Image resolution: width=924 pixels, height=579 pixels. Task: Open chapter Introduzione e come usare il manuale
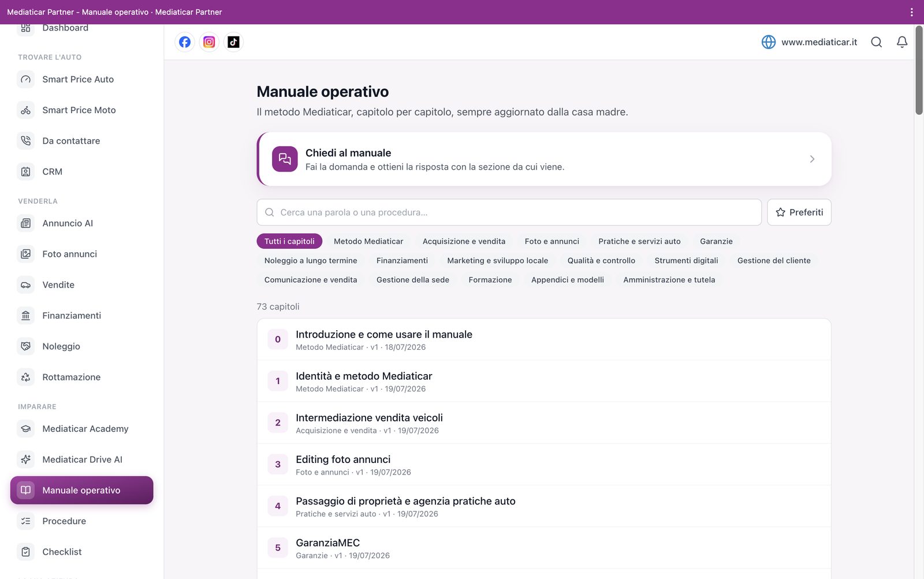(544, 339)
